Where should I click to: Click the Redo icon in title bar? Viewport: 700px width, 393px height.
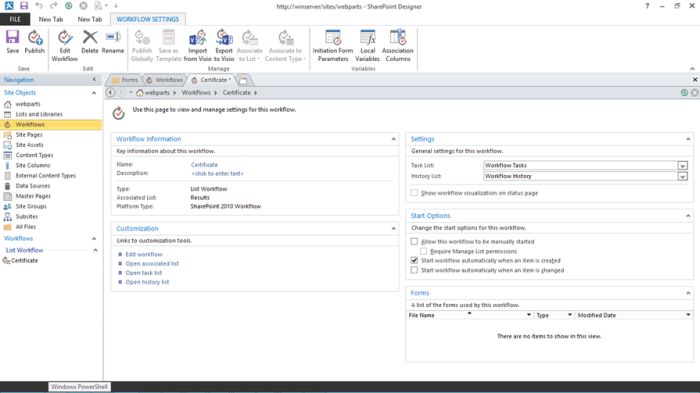coord(54,6)
